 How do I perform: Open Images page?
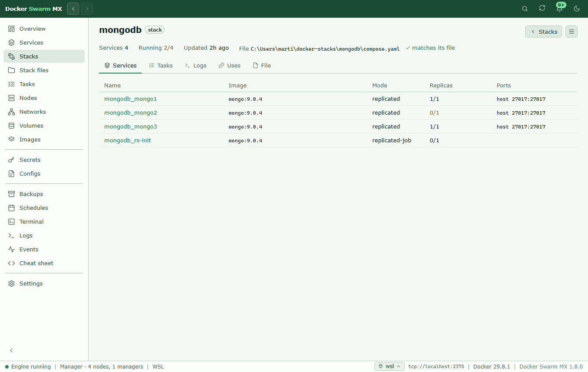tap(44, 139)
